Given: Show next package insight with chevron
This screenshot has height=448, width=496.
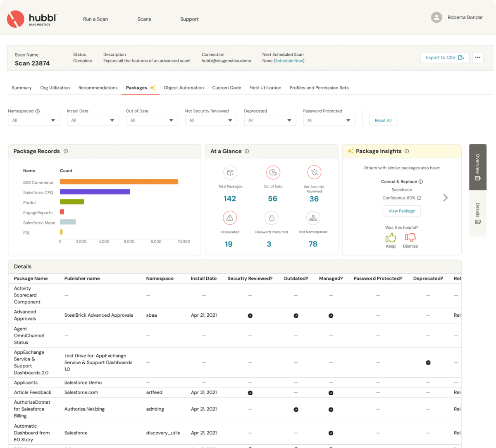Looking at the screenshot, I should tap(445, 198).
